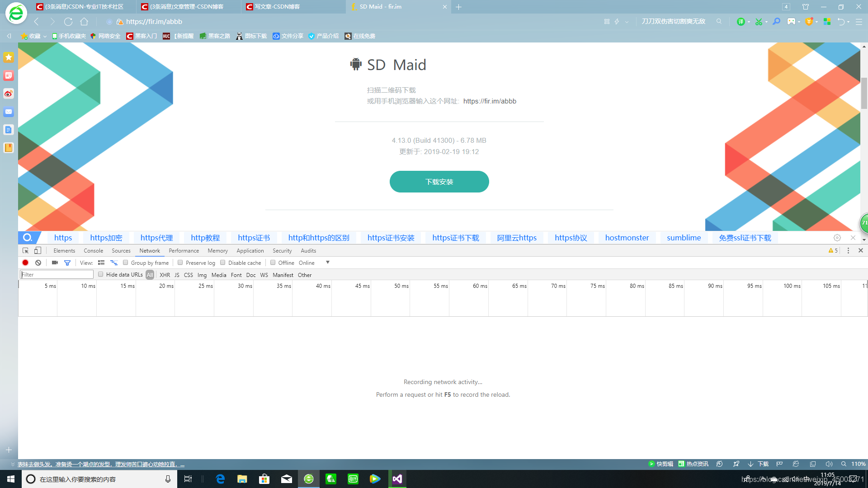Click the Screenshot capture icon in DevTools

pyautogui.click(x=54, y=263)
